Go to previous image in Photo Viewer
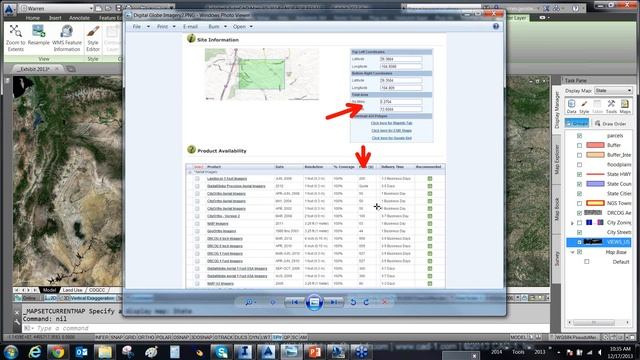 click(294, 302)
